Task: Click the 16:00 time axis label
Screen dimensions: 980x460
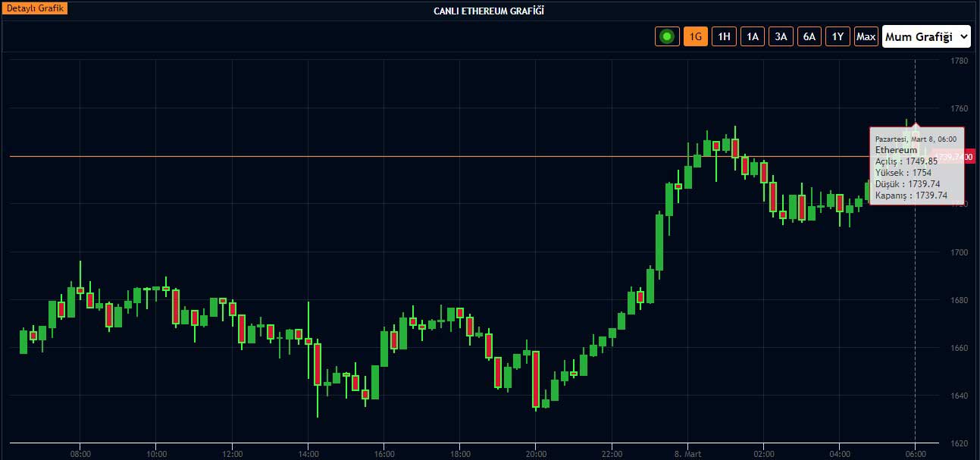Action: [384, 455]
